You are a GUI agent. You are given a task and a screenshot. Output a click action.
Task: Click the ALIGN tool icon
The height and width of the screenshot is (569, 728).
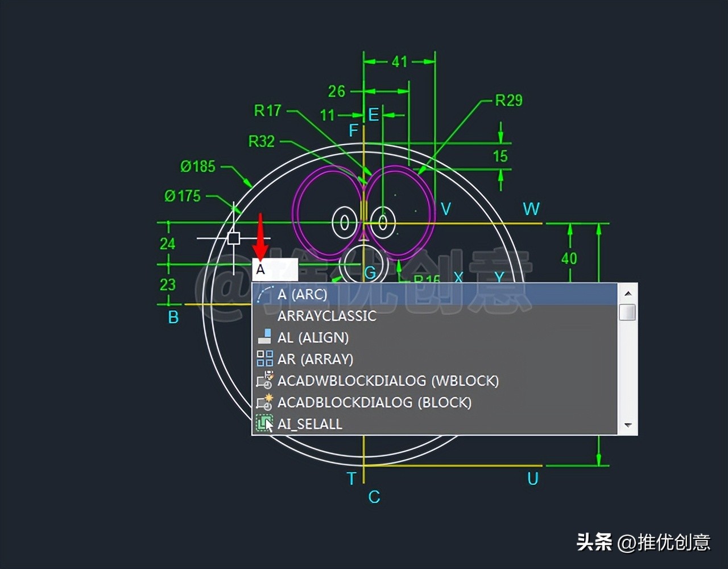tap(264, 337)
